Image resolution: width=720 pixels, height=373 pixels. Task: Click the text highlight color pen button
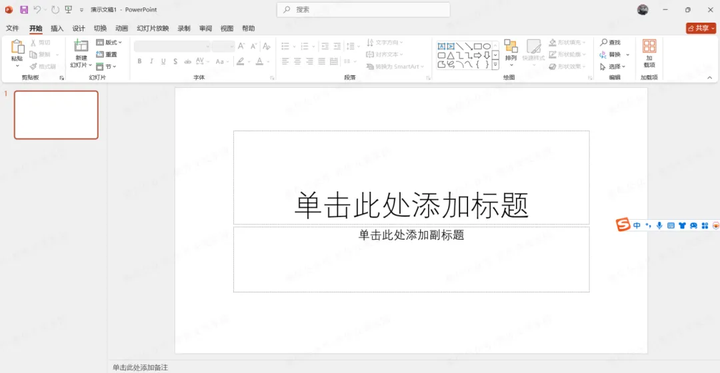pyautogui.click(x=240, y=61)
